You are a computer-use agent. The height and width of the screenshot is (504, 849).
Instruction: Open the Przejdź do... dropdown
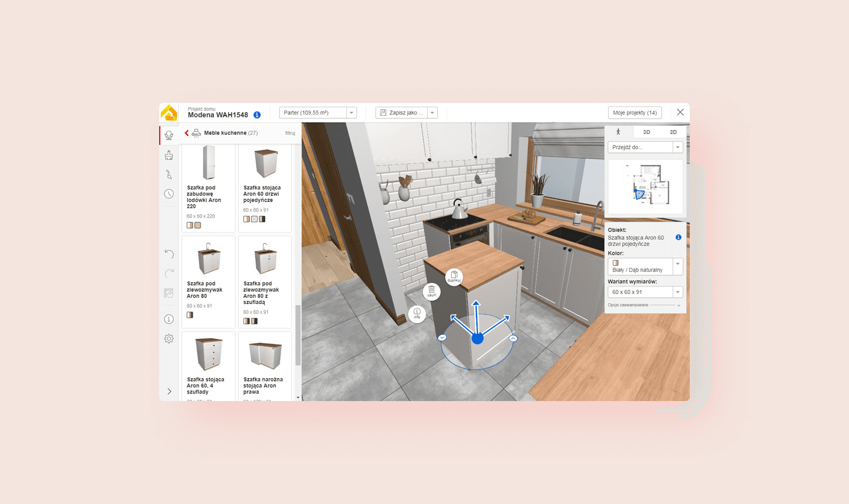click(645, 147)
